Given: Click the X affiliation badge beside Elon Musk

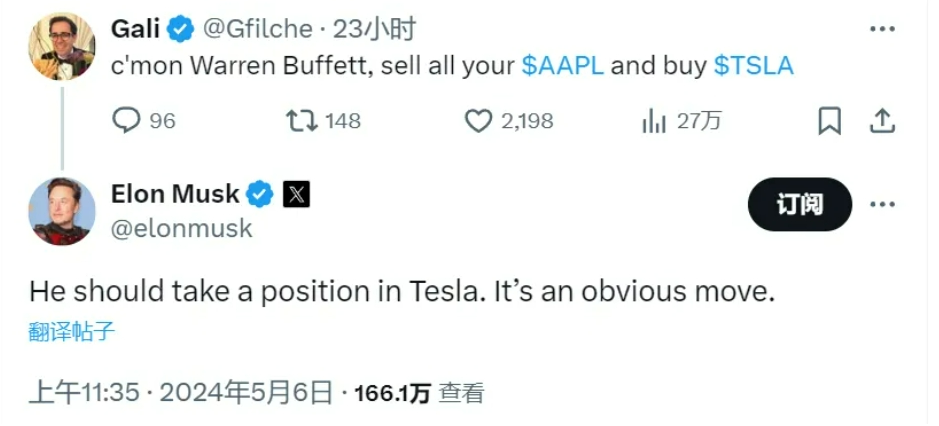Looking at the screenshot, I should point(296,193).
